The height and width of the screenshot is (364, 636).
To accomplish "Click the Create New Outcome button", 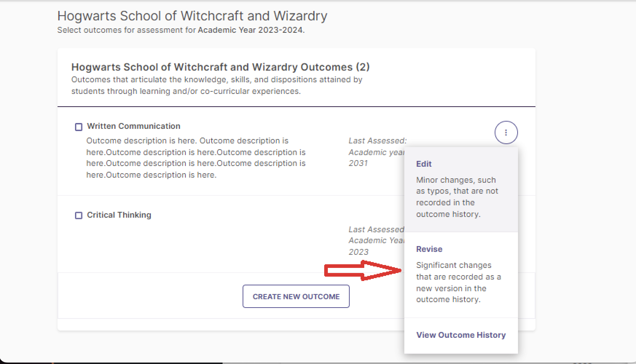I will tap(296, 296).
